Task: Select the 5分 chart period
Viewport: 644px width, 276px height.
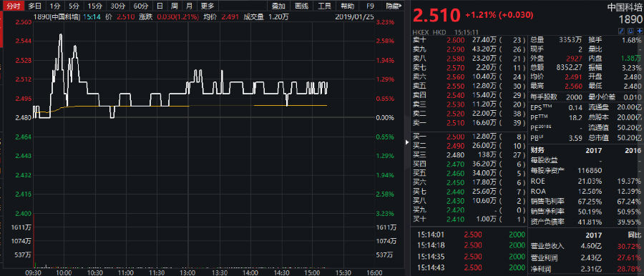Action: point(74,6)
